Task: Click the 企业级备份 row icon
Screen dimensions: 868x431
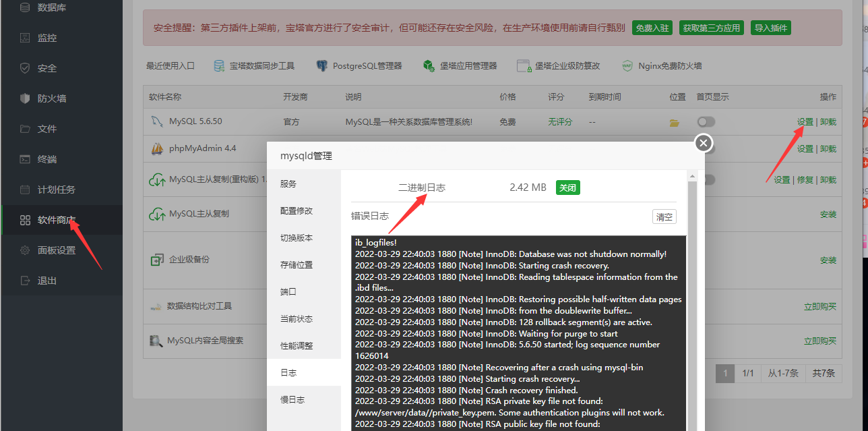Action: click(x=157, y=260)
